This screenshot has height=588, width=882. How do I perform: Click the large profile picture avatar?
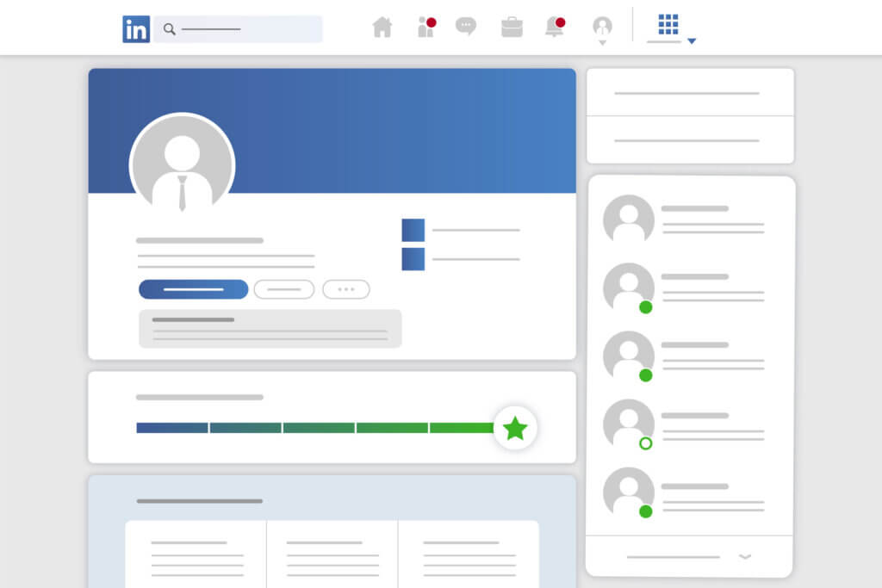click(x=182, y=165)
